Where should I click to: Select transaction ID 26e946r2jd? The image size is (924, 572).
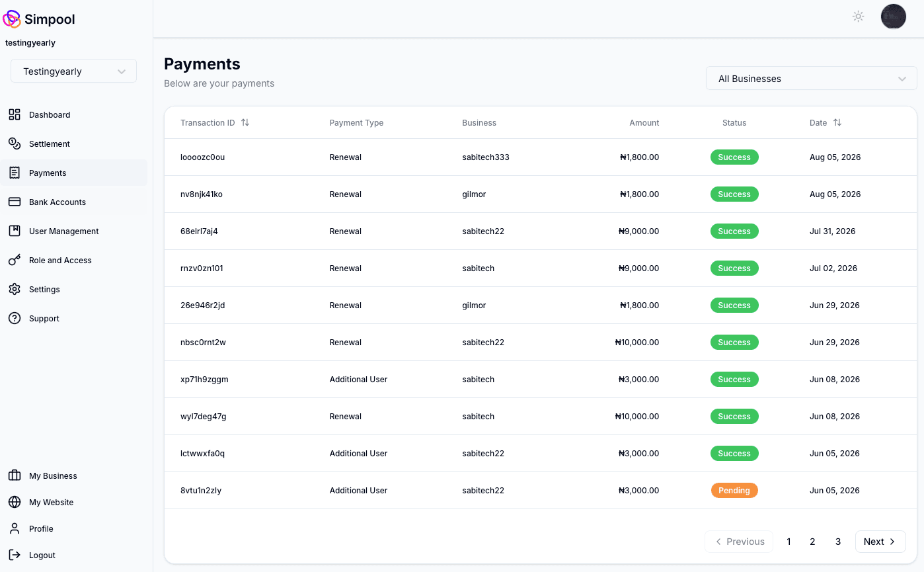202,305
